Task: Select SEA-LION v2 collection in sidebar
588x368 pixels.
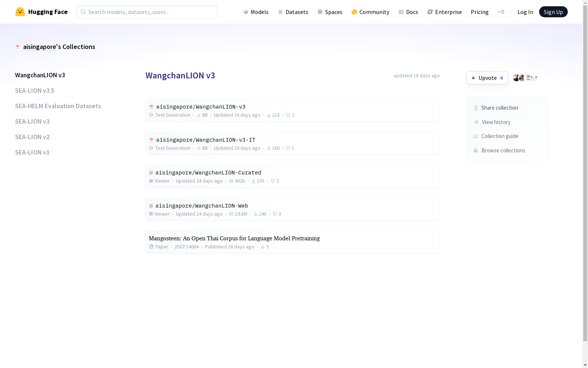Action: (x=32, y=137)
